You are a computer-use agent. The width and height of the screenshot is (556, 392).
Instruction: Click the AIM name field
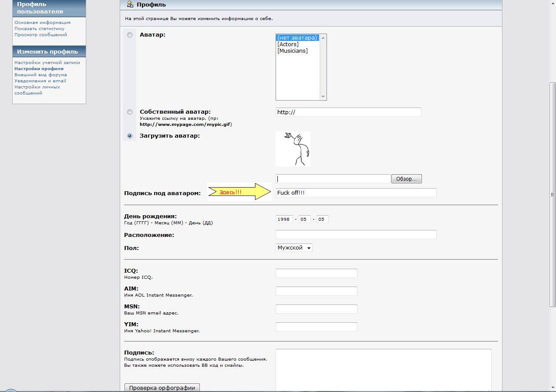[317, 291]
